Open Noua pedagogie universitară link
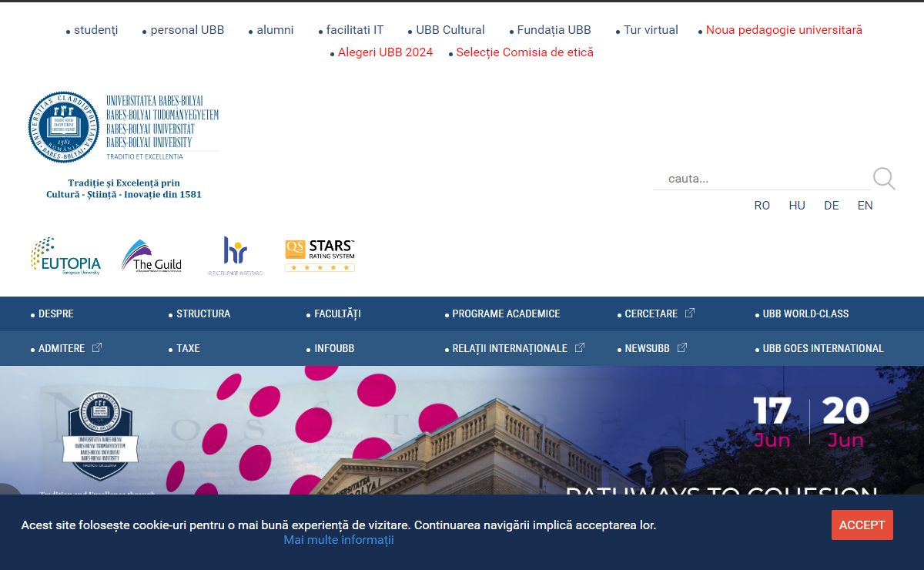Viewport: 924px width, 570px height. click(784, 30)
